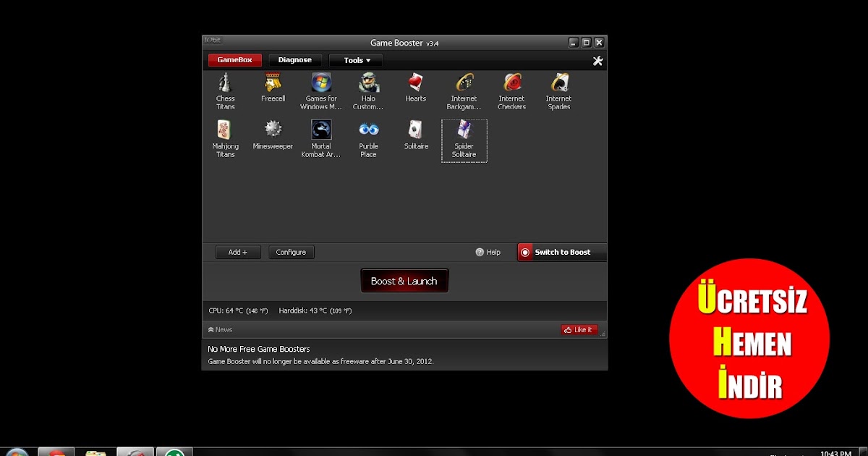Click the Like it button
Screen dimensions: 868x456
(579, 329)
